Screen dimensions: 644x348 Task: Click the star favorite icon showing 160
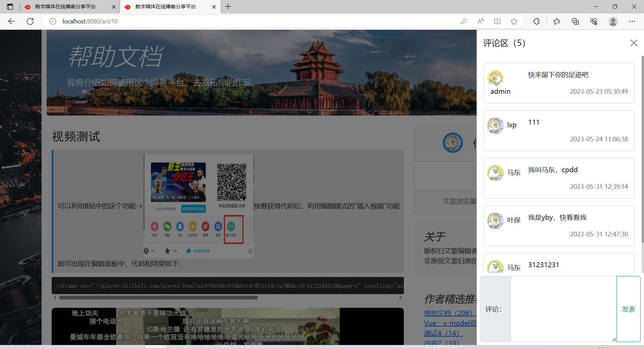168,251
